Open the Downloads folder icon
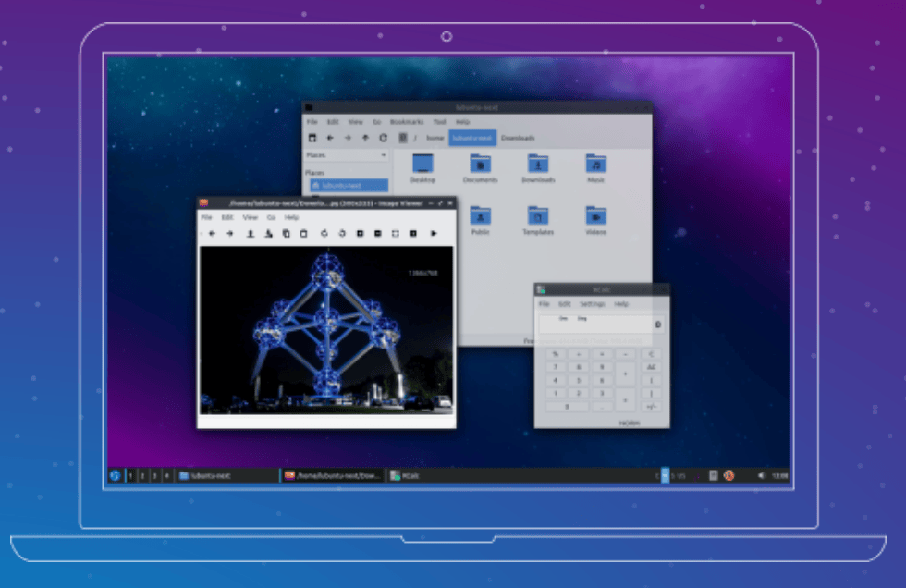This screenshot has width=906, height=588. tap(537, 165)
